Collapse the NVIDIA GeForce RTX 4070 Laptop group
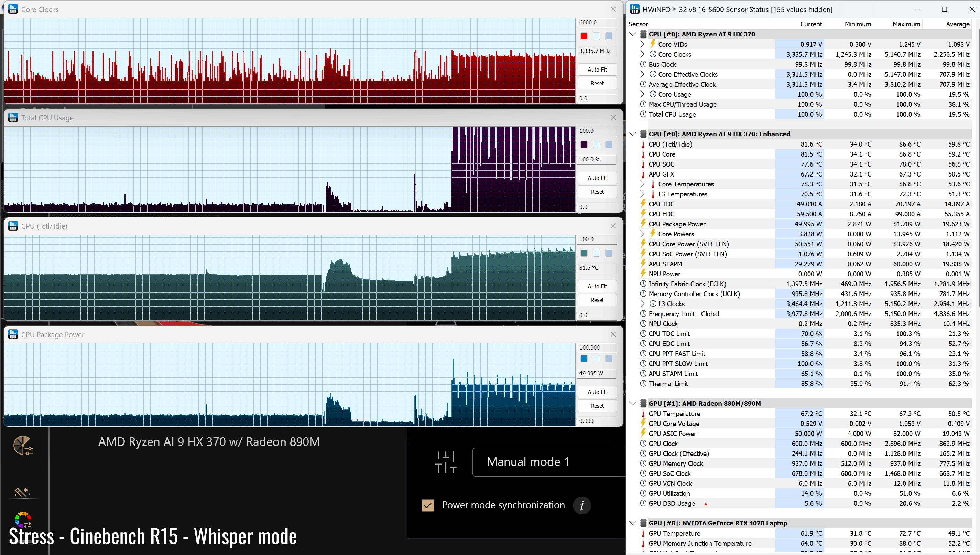The width and height of the screenshot is (980, 555). [633, 523]
